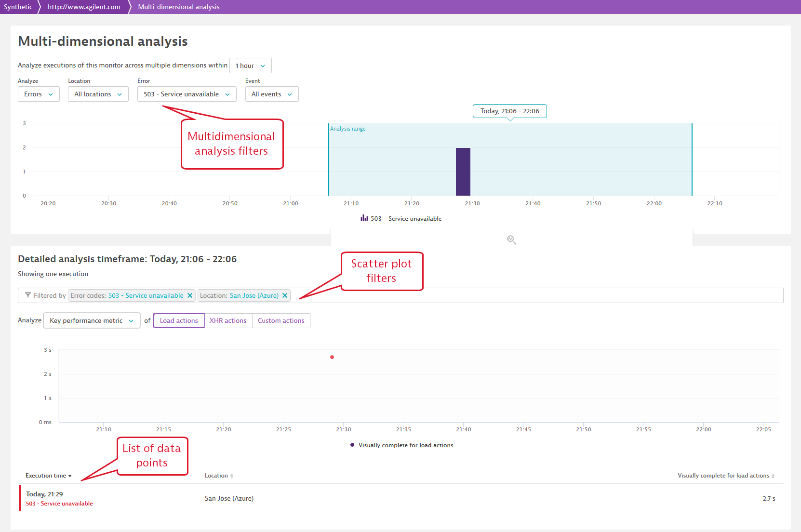Click the left analysis range handle

click(x=329, y=160)
